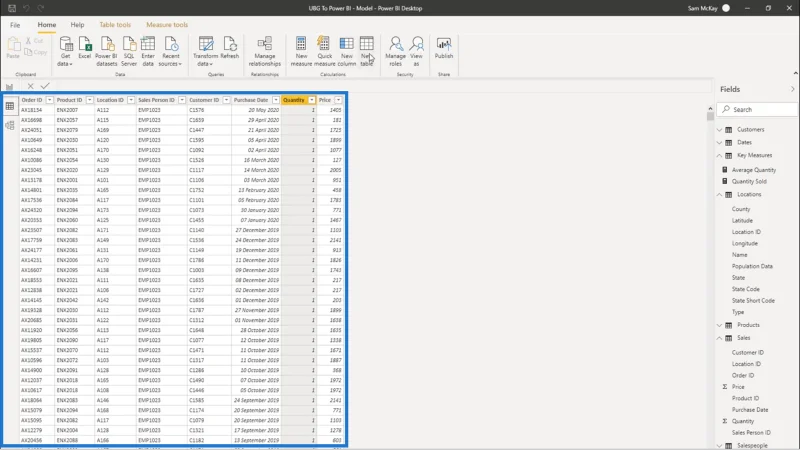Create a New measure

(301, 51)
